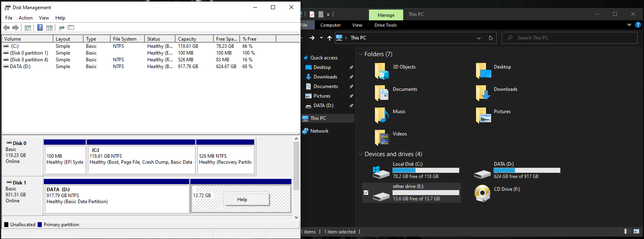Click Show/Hide Action Pane toolbar icon

click(49, 28)
